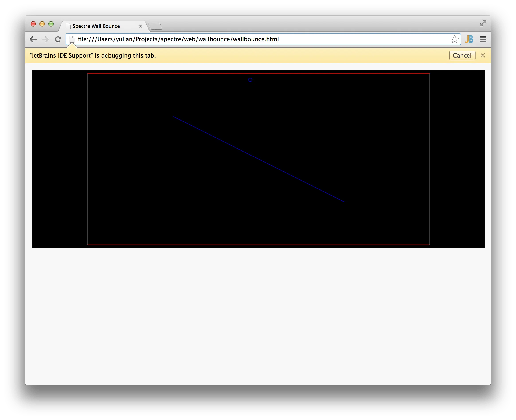Dismiss the debugging notification with the X
Image resolution: width=516 pixels, height=420 pixels.
click(x=483, y=55)
